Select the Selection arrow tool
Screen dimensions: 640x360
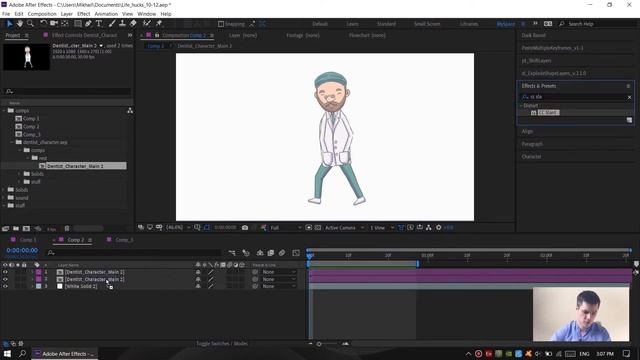(10, 24)
